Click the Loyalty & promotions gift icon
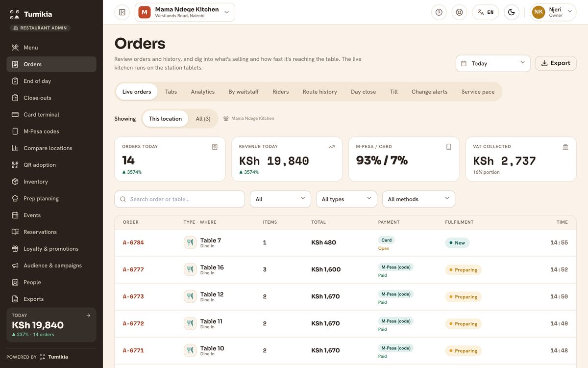Viewport: 588px width, 368px height. pos(15,249)
